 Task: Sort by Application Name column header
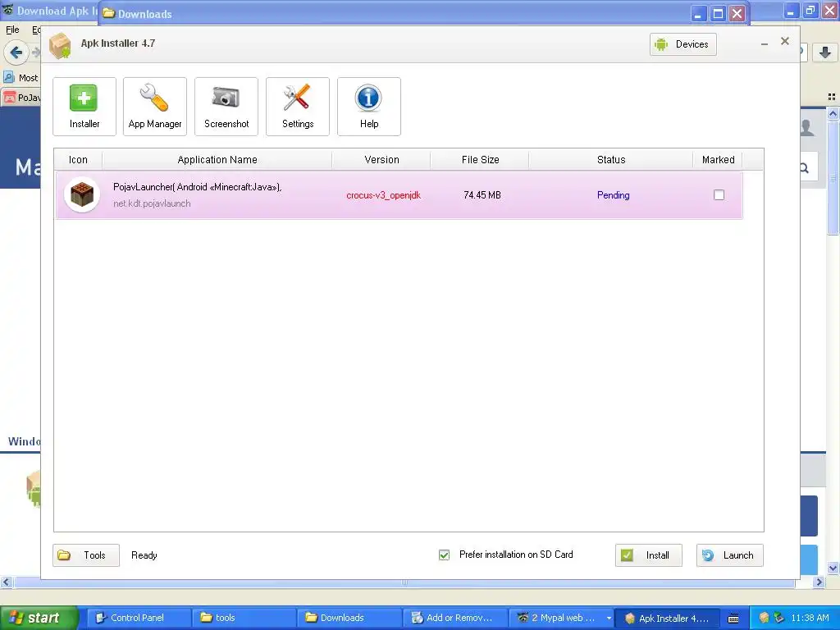coord(217,160)
